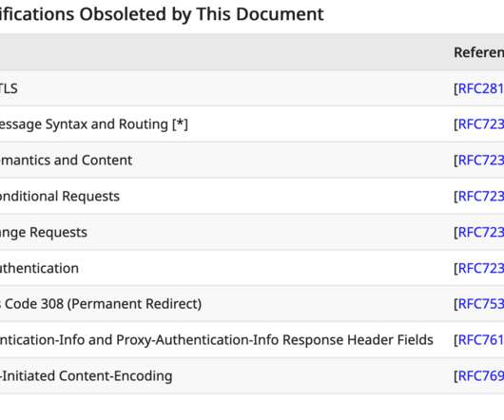Click the 'Authentication' title cell
Viewport: 504px width, 420px height.
pos(39,268)
